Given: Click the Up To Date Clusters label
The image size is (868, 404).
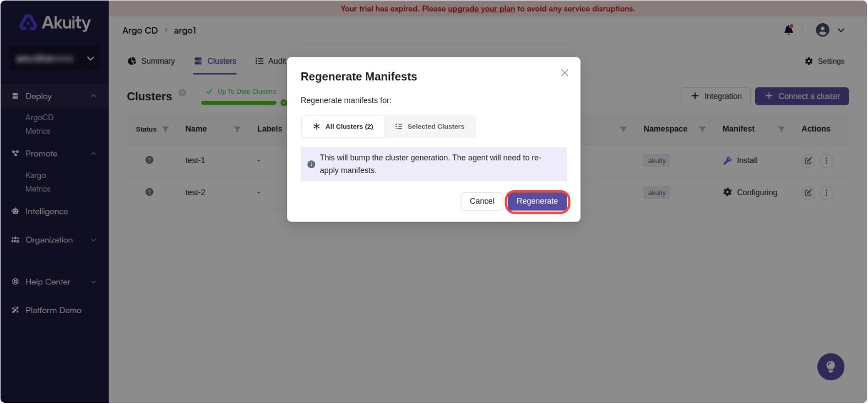Looking at the screenshot, I should (x=247, y=91).
